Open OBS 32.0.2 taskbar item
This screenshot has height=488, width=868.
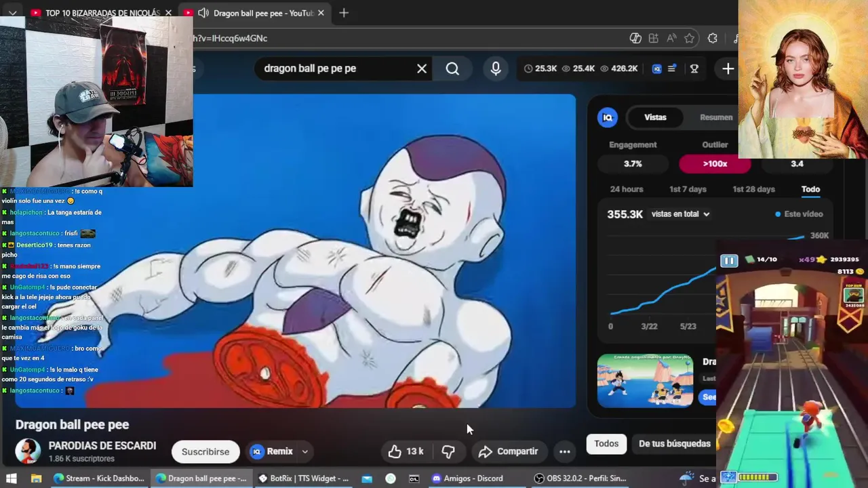click(580, 479)
